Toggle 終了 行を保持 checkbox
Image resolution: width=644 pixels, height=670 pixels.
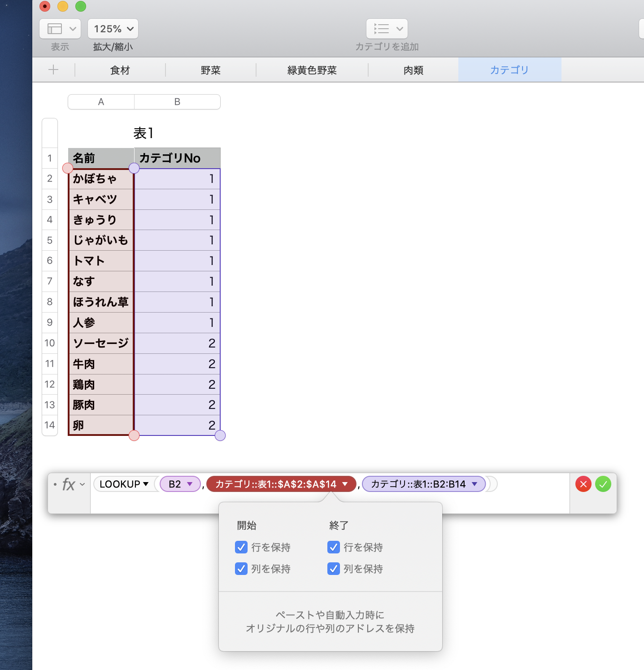[334, 547]
